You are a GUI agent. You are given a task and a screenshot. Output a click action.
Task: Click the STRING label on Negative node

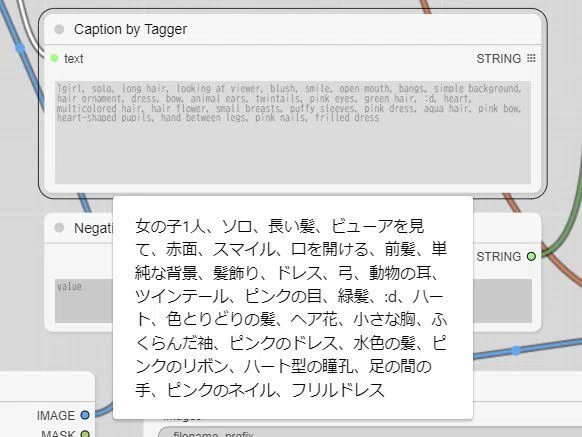[498, 257]
